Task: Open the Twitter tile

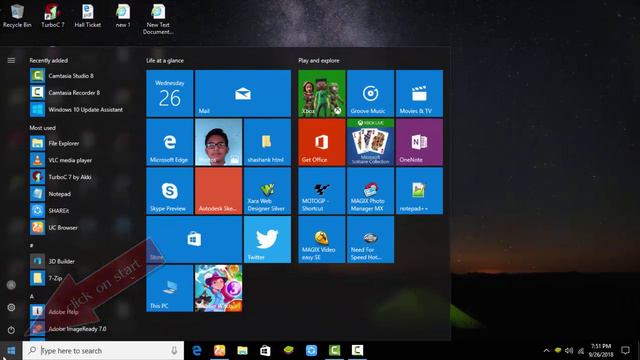Action: [267, 240]
